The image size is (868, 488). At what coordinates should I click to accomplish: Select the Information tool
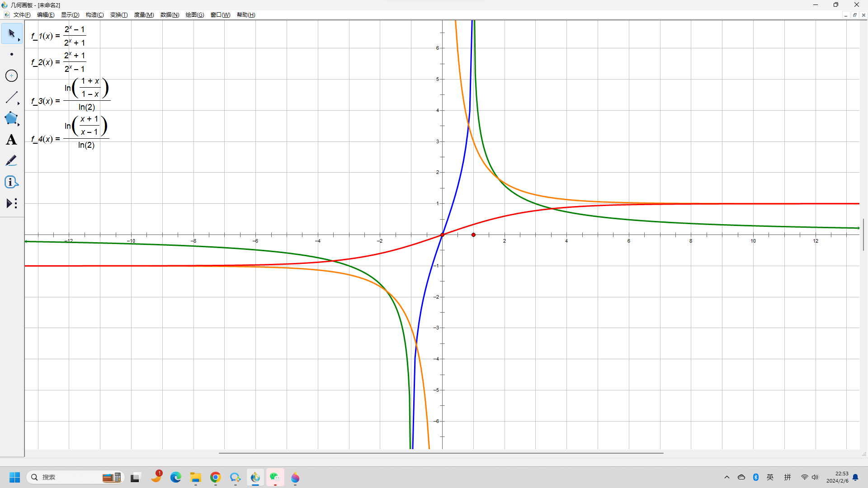click(x=12, y=182)
